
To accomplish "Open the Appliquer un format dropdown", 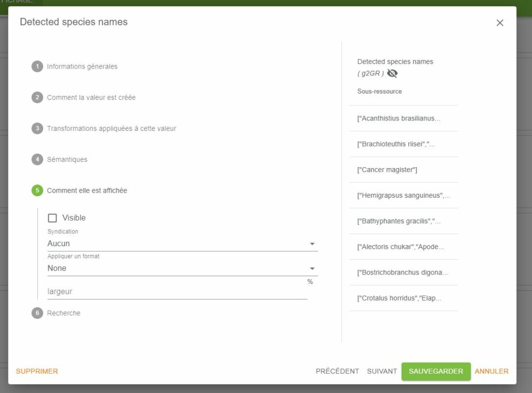I will coord(182,268).
